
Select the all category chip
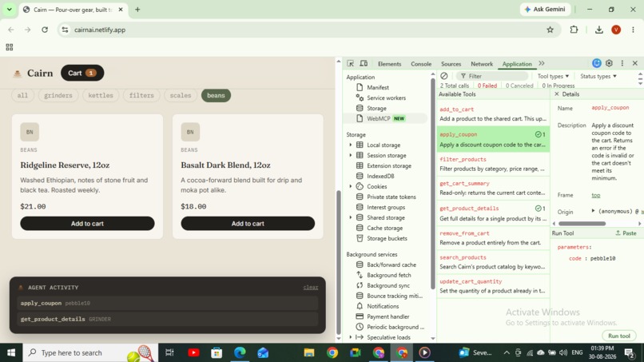[22, 95]
